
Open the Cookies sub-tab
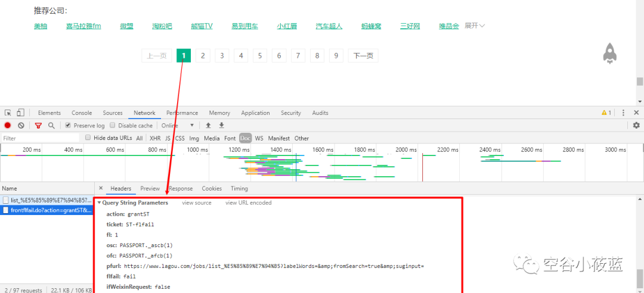[x=212, y=189]
